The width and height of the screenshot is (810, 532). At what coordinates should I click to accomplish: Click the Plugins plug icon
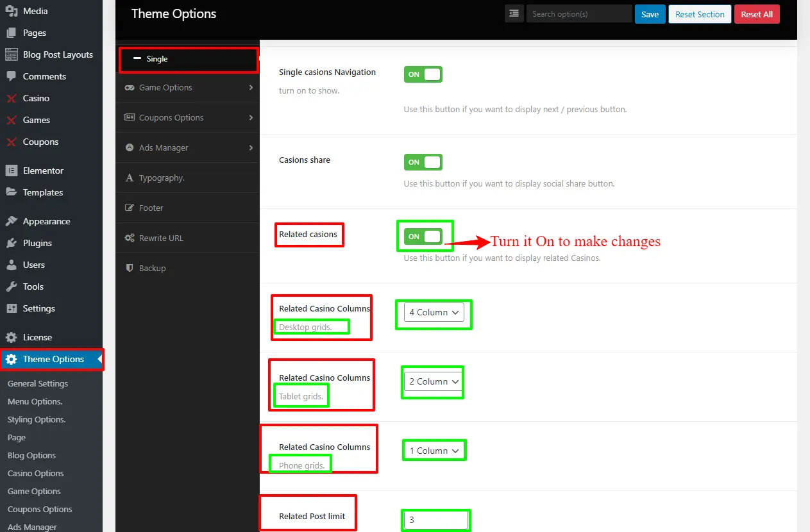pos(12,243)
